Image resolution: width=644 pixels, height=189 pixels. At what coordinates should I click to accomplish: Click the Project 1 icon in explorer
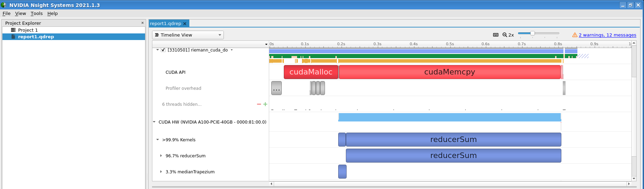tap(13, 30)
